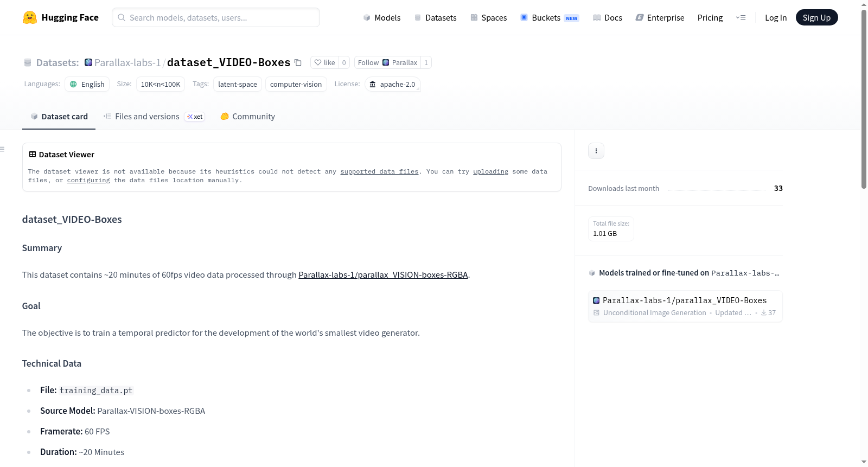
Task: Click the 10K<n<100K size tag
Action: pyautogui.click(x=161, y=84)
